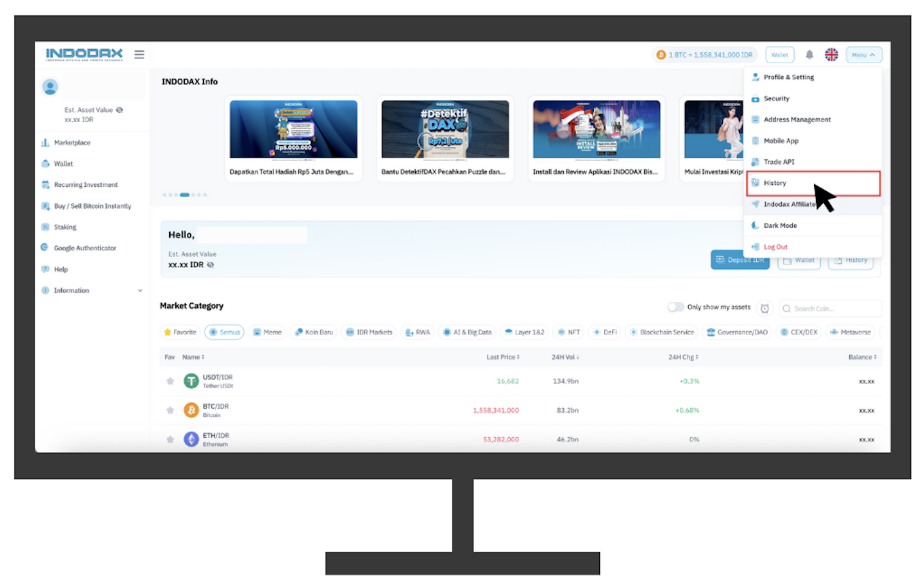The width and height of the screenshot is (924, 586).
Task: Click the hamburger menu icon beside INDODAX logo
Action: [139, 54]
